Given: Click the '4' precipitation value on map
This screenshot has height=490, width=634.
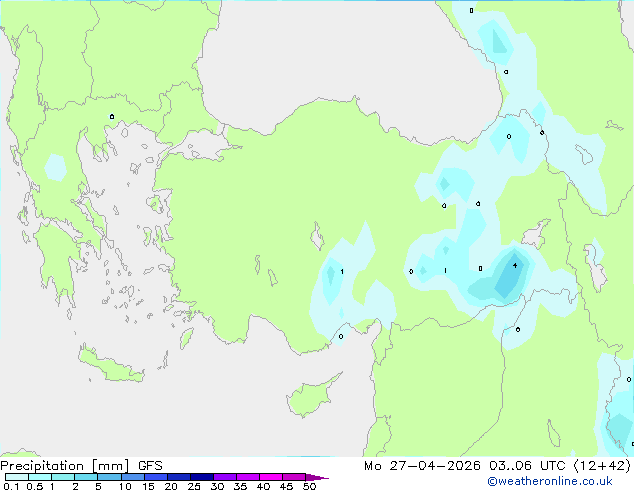Looking at the screenshot, I should (515, 266).
